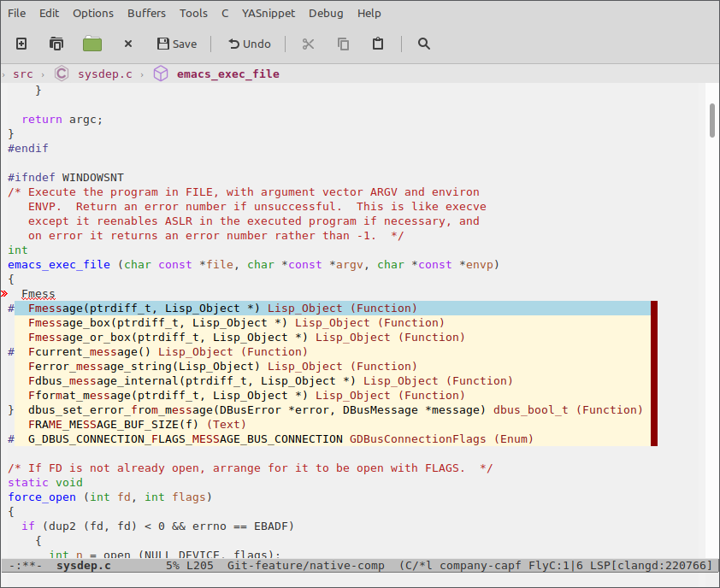Click the scissors Cut icon
Image resolution: width=720 pixels, height=588 pixels.
(x=309, y=44)
